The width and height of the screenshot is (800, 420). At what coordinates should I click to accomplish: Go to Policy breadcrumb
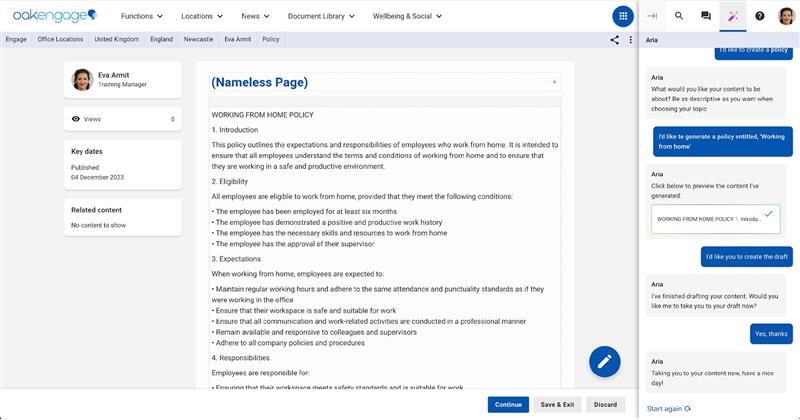[x=270, y=39]
